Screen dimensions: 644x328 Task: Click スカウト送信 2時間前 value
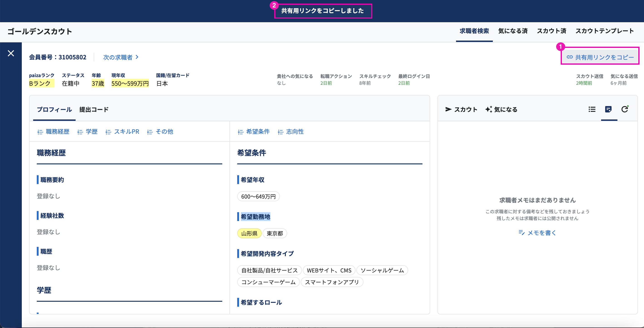tap(584, 83)
